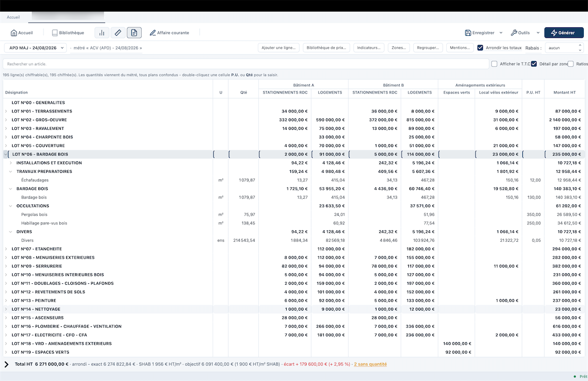
Task: Click Pergolas bois quantity 75,97 cell
Action: [244, 214]
